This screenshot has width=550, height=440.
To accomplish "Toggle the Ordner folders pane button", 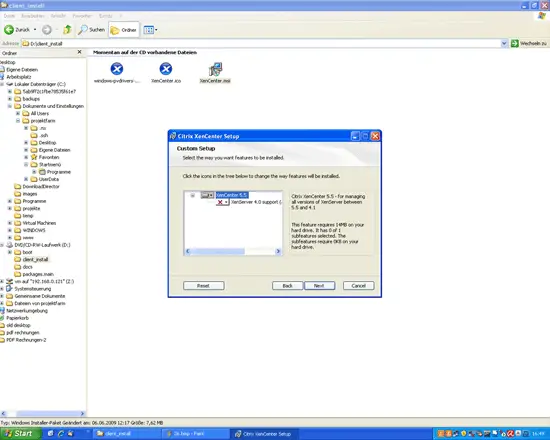I will click(x=124, y=30).
